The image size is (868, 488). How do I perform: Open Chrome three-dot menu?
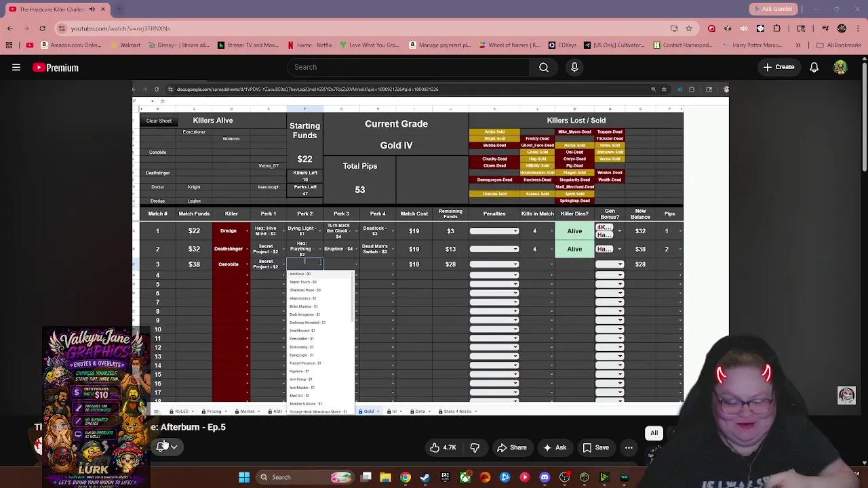[859, 28]
